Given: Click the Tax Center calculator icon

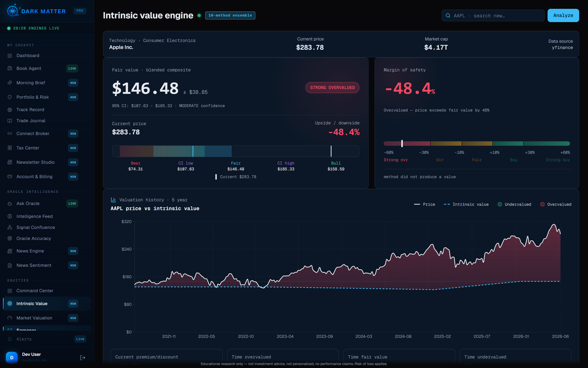Looking at the screenshot, I should [10, 148].
